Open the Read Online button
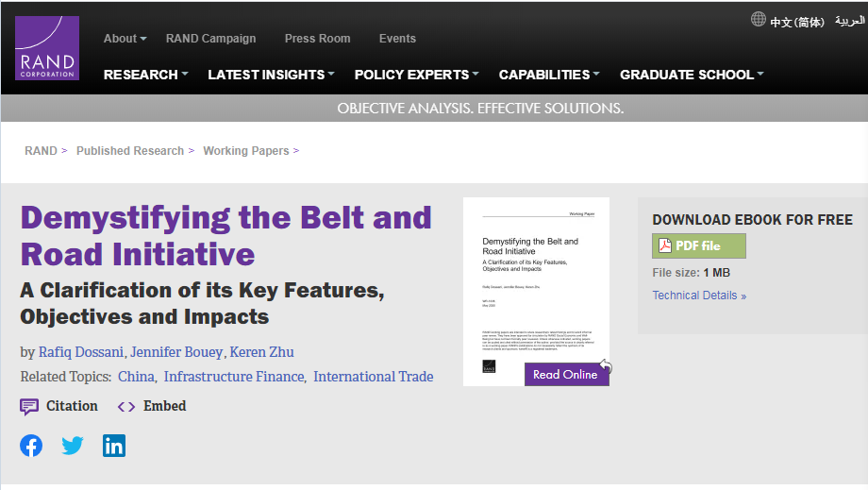This screenshot has width=868, height=490. tap(566, 374)
